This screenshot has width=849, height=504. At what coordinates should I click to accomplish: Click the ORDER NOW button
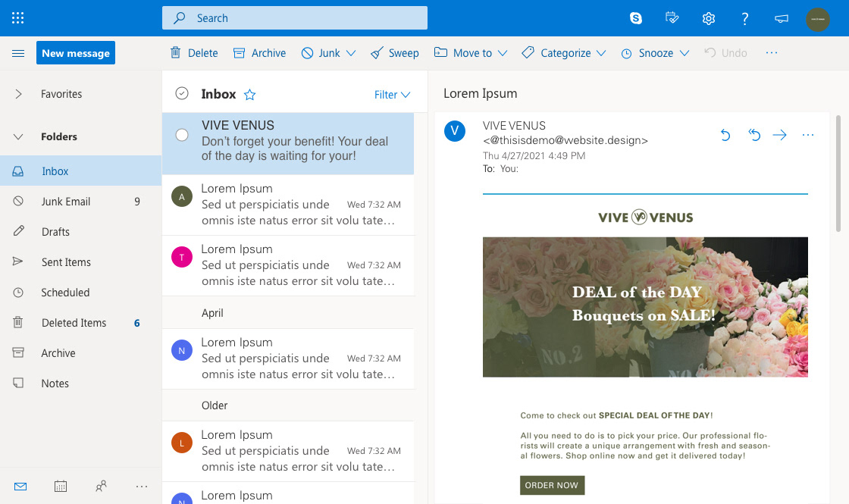point(552,485)
